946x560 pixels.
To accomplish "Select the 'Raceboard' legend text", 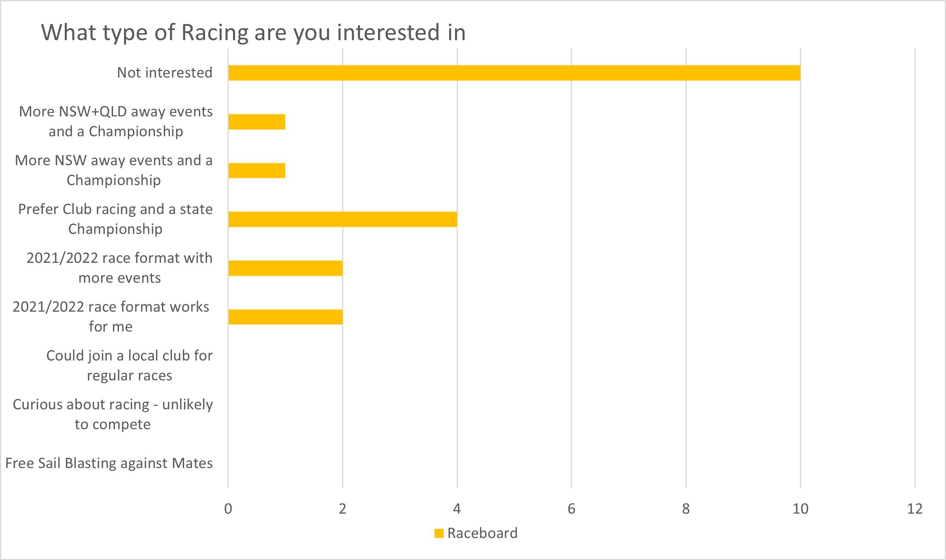I will 482,534.
